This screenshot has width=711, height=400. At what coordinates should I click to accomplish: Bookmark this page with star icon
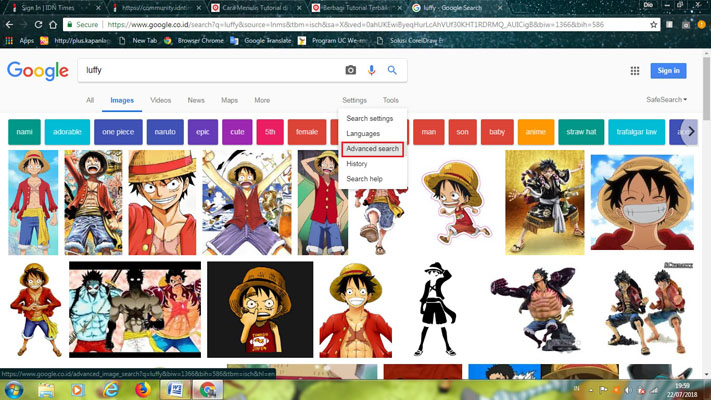653,24
